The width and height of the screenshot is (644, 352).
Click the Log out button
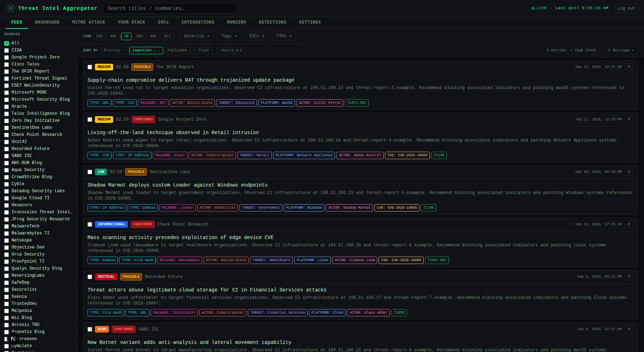[626, 8]
